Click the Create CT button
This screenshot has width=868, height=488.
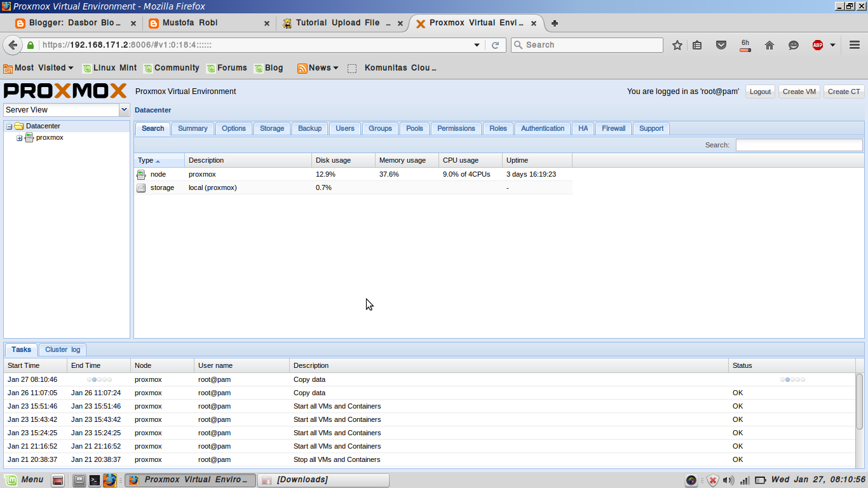pos(844,91)
